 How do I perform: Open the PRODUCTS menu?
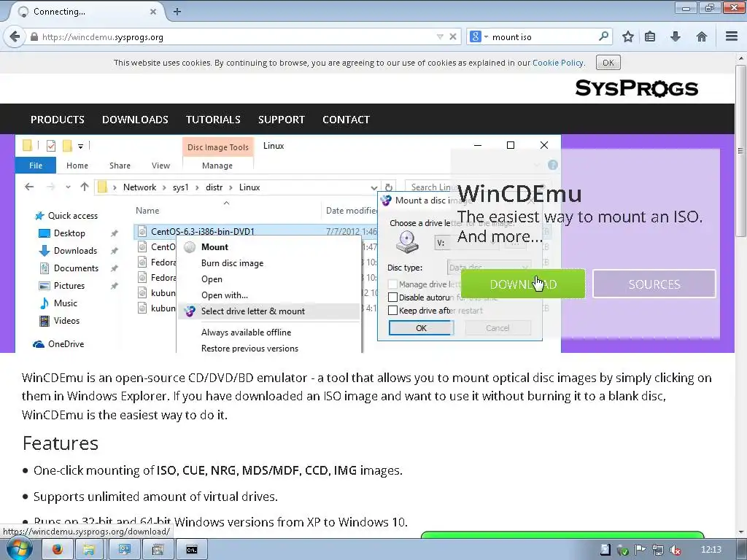[x=58, y=120]
